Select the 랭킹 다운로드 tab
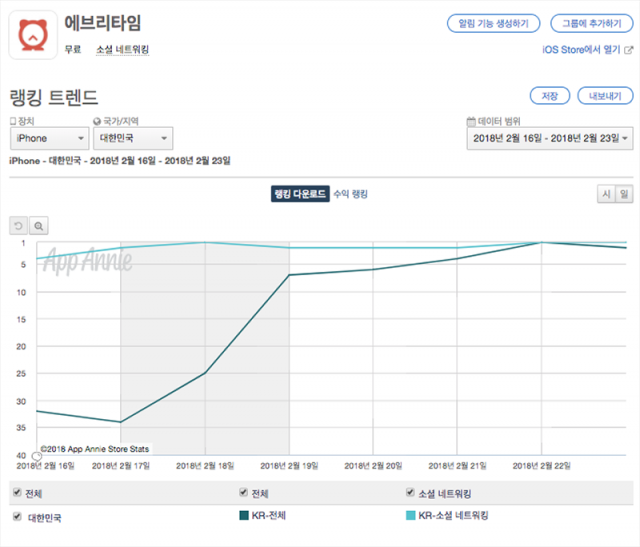This screenshot has width=640, height=547. coord(299,194)
